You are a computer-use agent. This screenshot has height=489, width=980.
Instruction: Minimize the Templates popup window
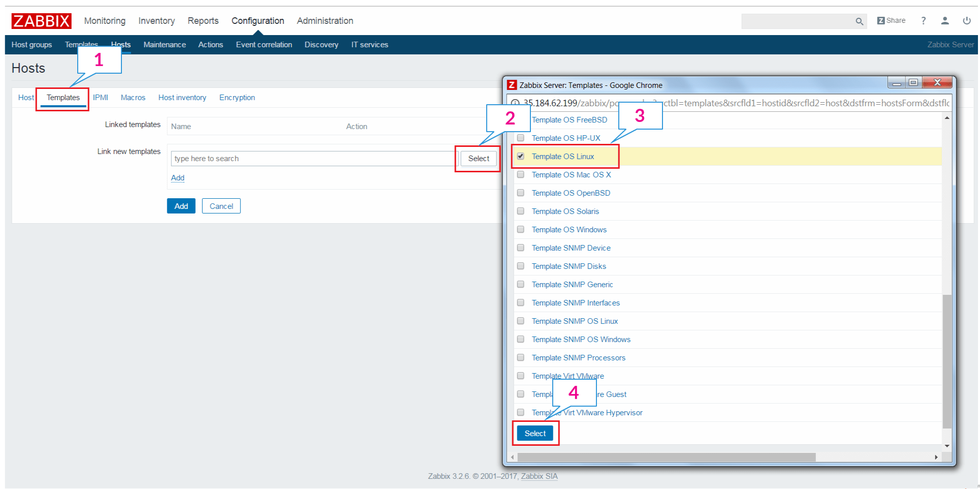coord(897,82)
